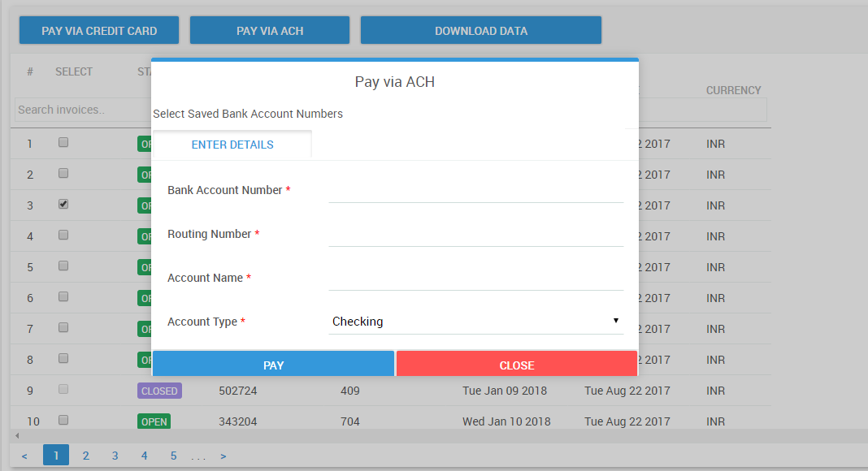This screenshot has width=868, height=471.
Task: Uncheck the checkbox for invoice row 3
Action: pos(63,205)
